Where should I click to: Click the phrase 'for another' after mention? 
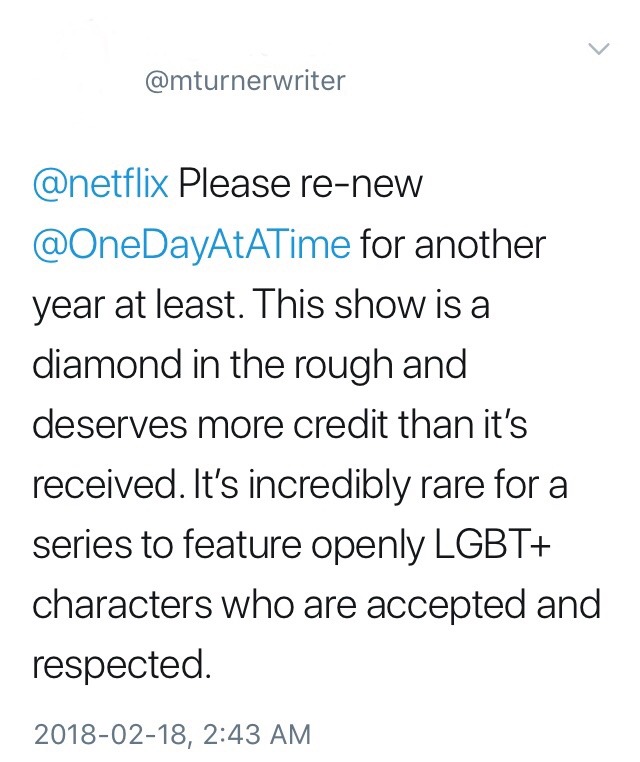[x=452, y=243]
